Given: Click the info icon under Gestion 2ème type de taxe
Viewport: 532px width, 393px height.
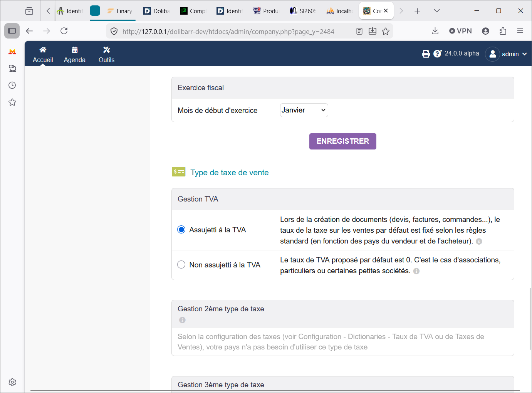Looking at the screenshot, I should coord(182,320).
